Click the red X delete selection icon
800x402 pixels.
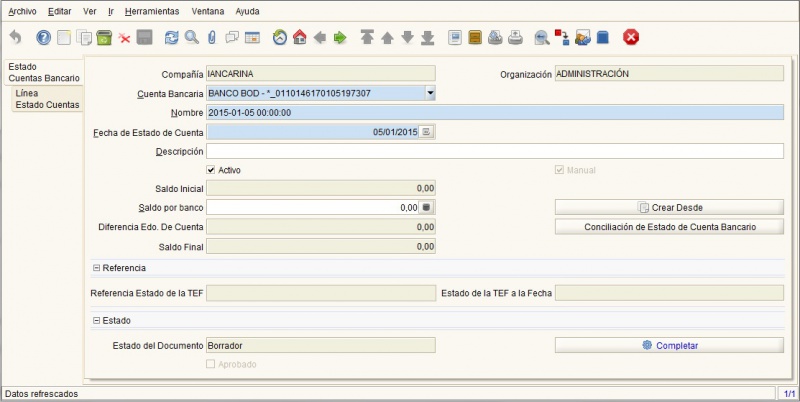point(124,38)
